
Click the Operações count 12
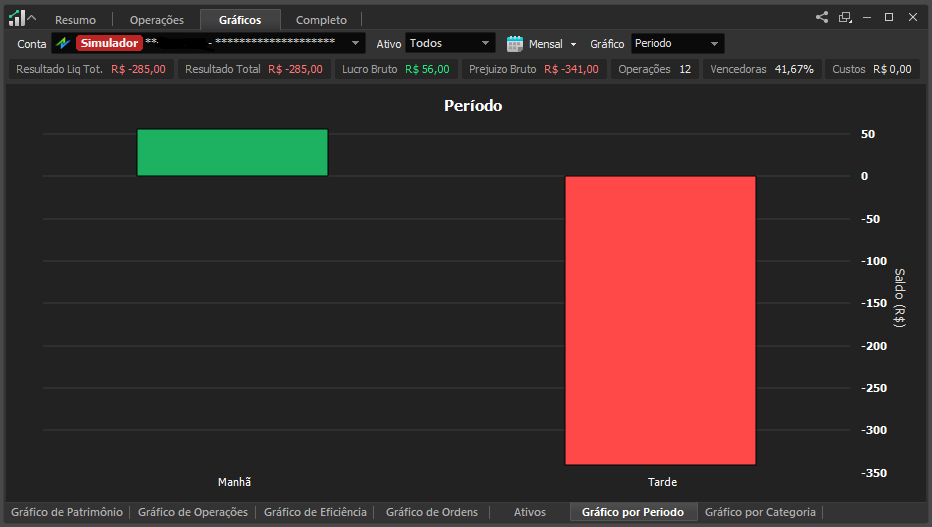coord(685,69)
